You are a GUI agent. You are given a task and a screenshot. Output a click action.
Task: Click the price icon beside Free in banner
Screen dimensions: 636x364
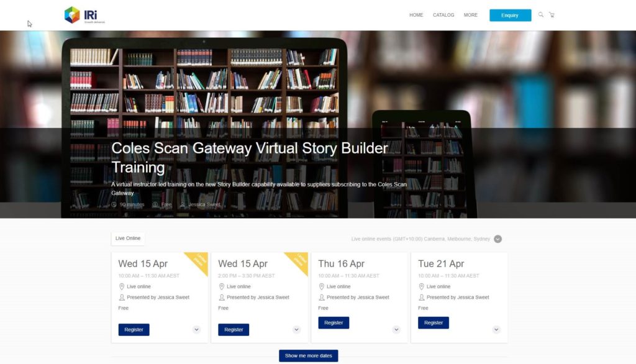155,204
